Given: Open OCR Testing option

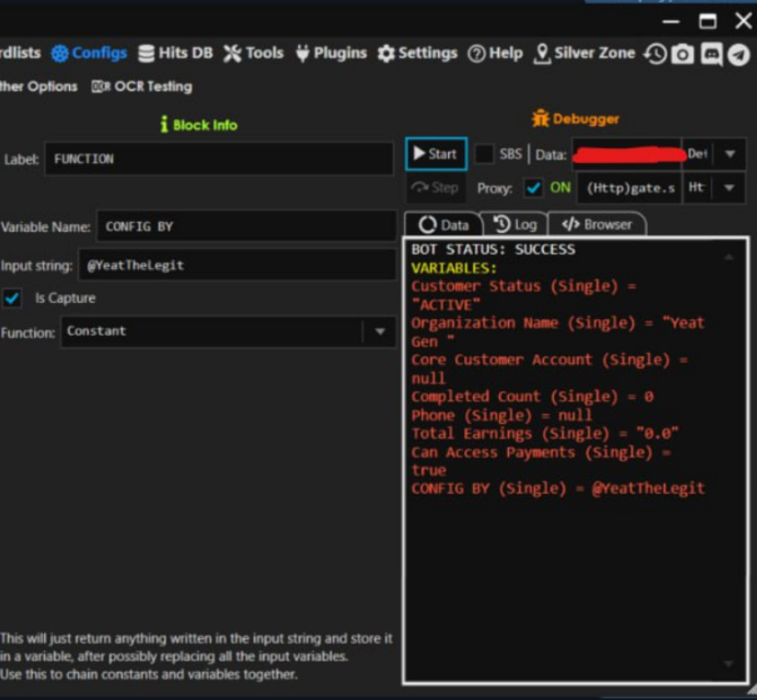Looking at the screenshot, I should point(142,87).
